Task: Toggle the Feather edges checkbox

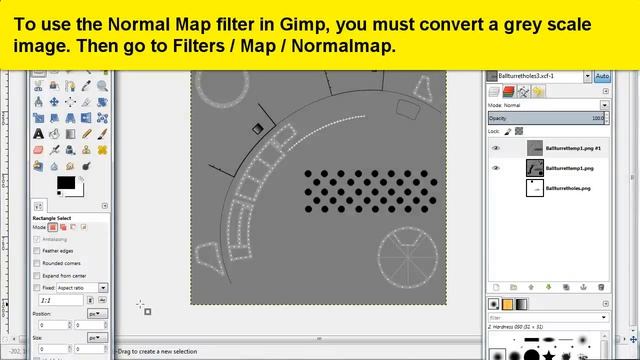Action: (37, 251)
